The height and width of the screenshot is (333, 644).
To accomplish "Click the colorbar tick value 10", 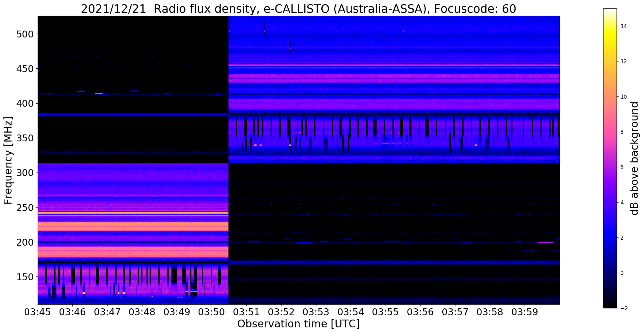I will click(624, 97).
